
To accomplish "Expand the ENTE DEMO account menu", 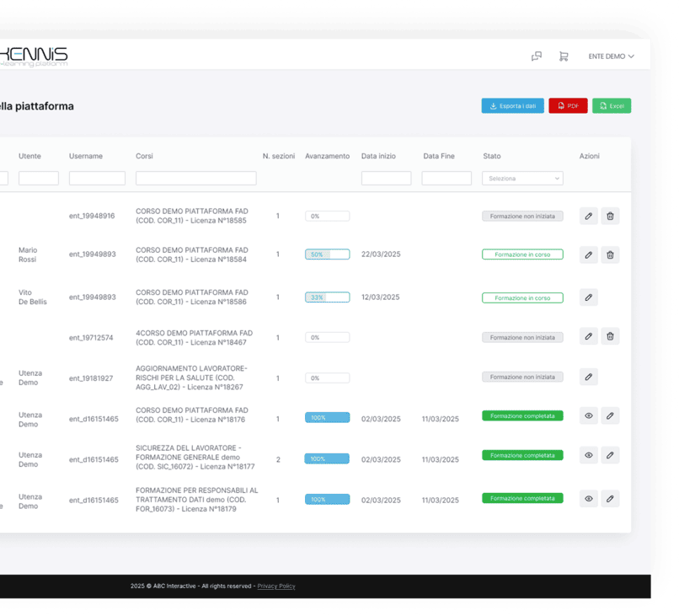I will coord(611,56).
